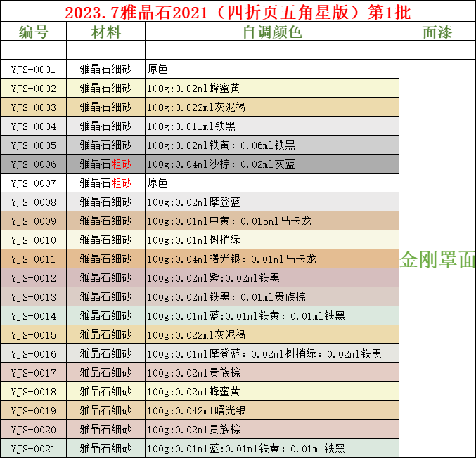
Task: Click the cell 'YJS-0019'
Action: [33, 411]
